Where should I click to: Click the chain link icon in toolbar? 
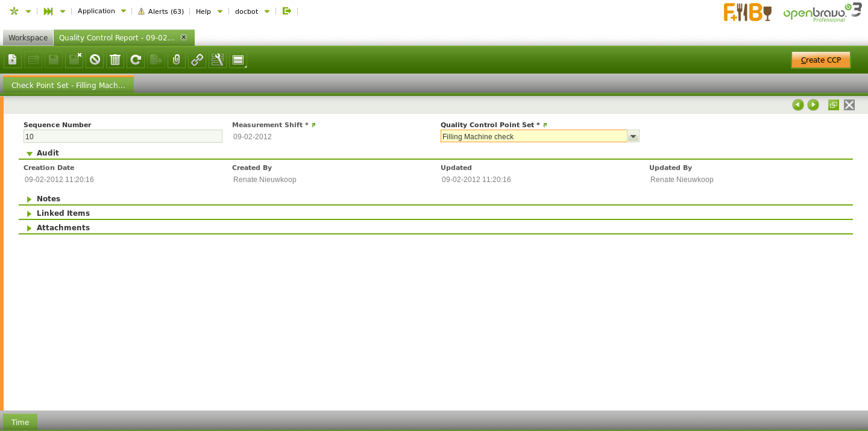197,60
